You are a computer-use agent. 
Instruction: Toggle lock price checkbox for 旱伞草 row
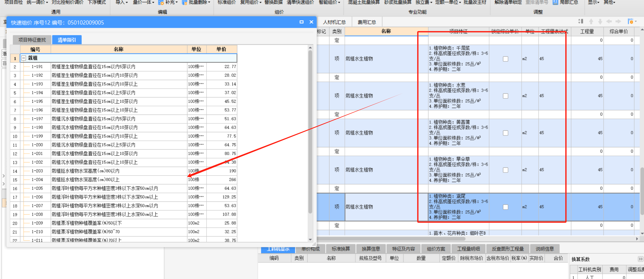click(x=505, y=170)
